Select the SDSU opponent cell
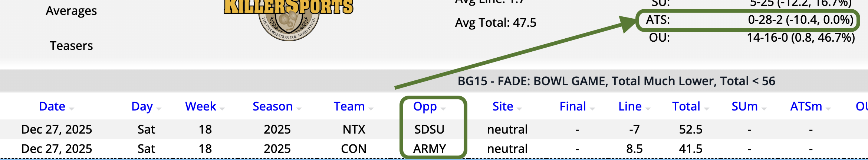The image size is (868, 160). tap(429, 129)
